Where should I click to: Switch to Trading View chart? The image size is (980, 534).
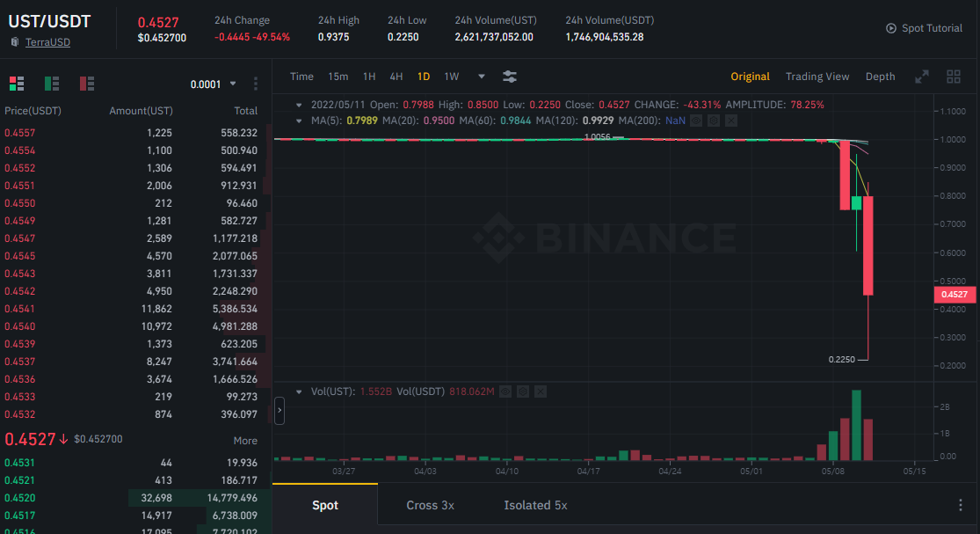(x=817, y=77)
